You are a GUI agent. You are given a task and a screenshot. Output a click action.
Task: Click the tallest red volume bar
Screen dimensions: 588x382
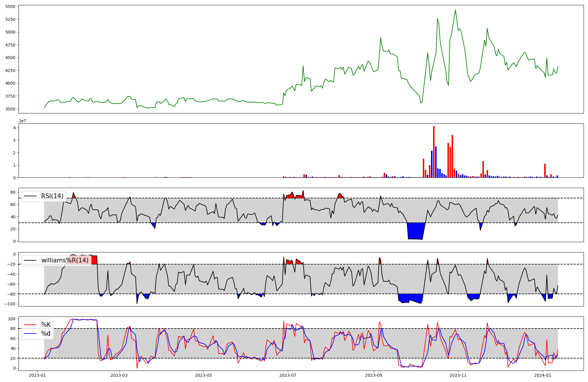(434, 151)
